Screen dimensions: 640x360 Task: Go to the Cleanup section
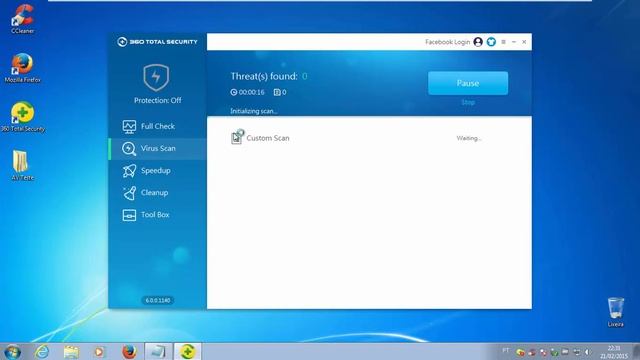[x=158, y=193]
